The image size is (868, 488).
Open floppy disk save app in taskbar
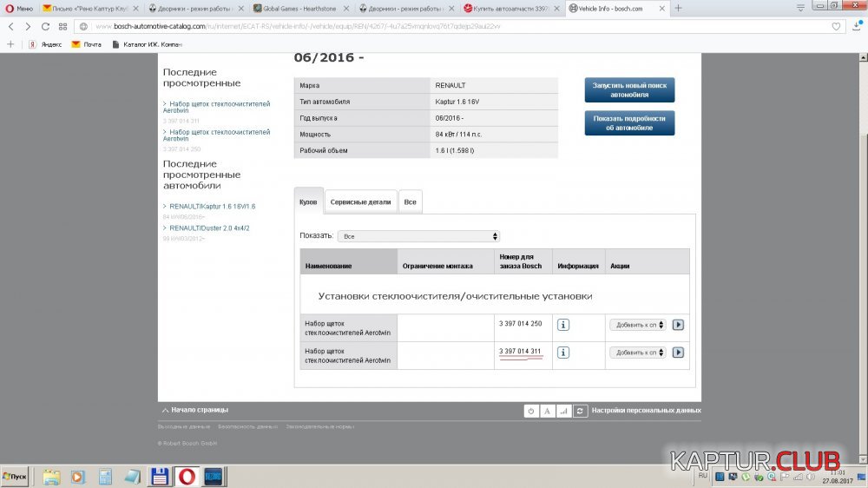(x=160, y=477)
